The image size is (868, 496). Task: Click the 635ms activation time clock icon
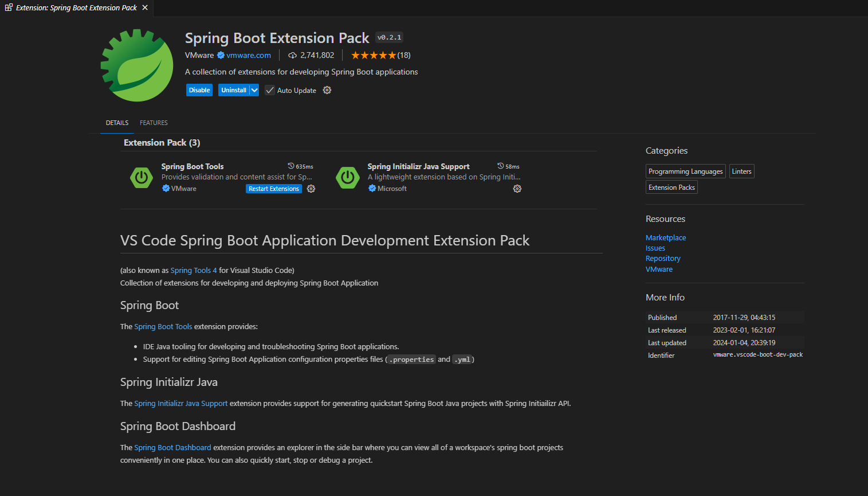[290, 166]
